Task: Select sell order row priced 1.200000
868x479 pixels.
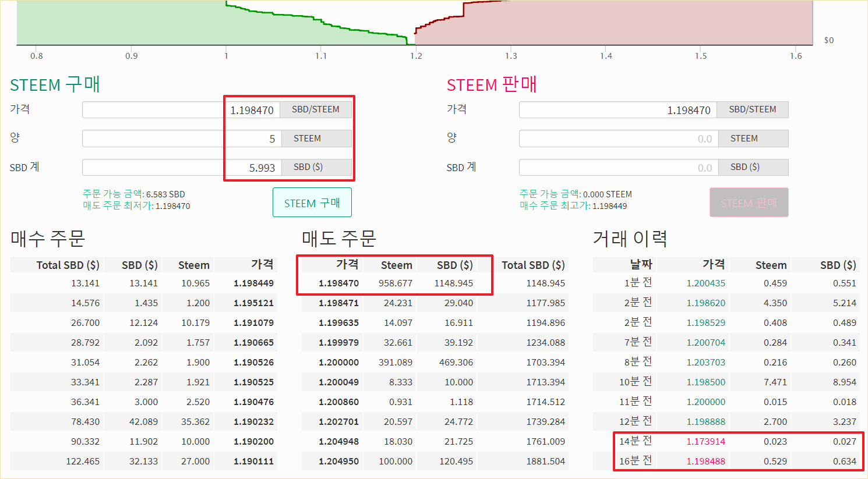Action: point(435,363)
